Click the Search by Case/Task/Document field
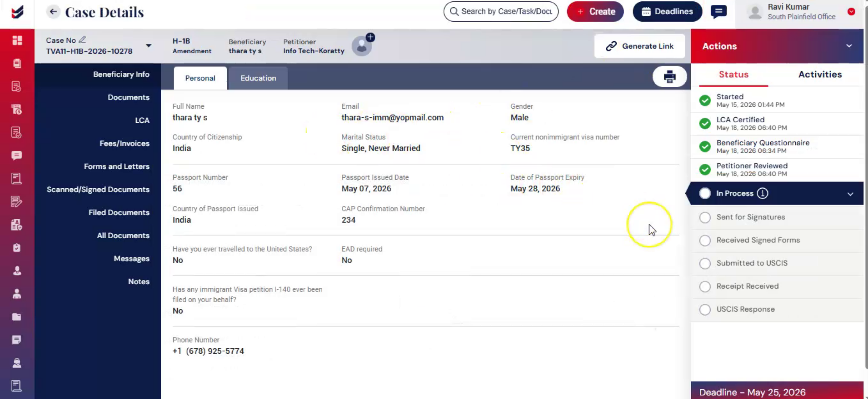868x399 pixels. pos(501,12)
